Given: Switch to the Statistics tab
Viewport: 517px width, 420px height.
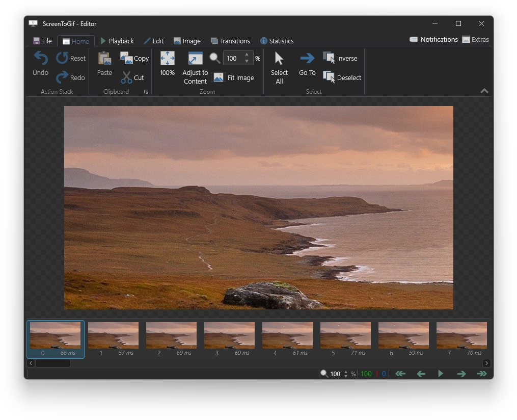Looking at the screenshot, I should pyautogui.click(x=277, y=41).
